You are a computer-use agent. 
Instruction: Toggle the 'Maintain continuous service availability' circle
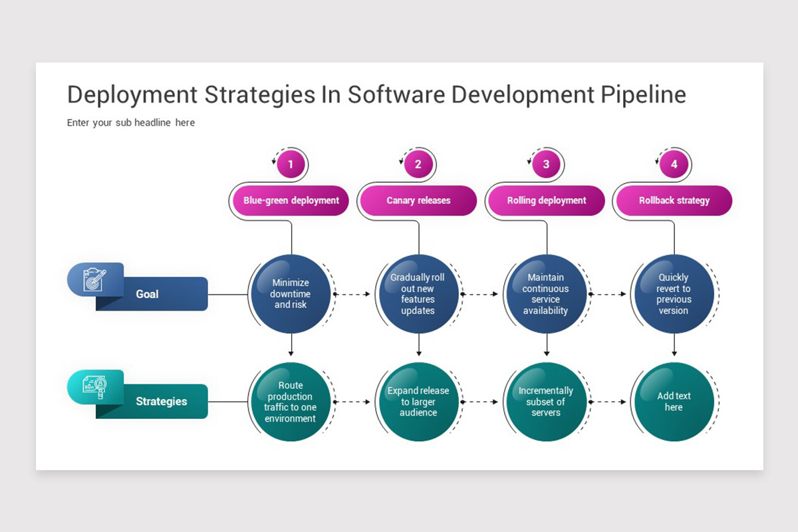point(546,293)
